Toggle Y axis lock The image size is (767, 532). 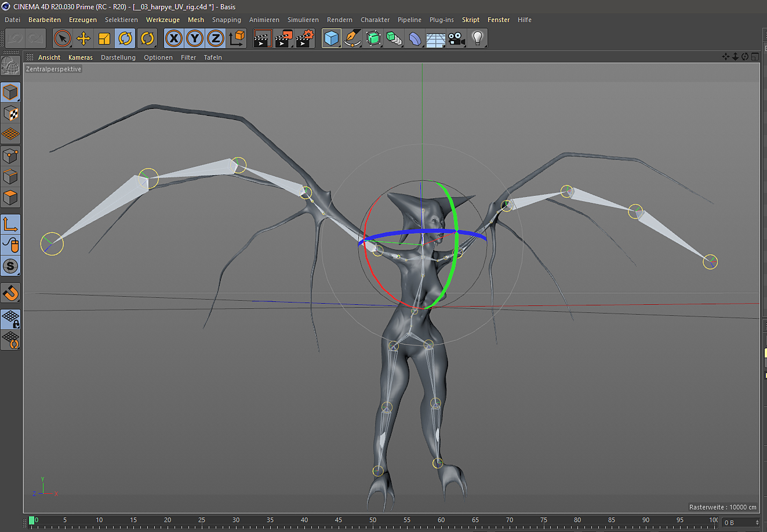pos(195,39)
